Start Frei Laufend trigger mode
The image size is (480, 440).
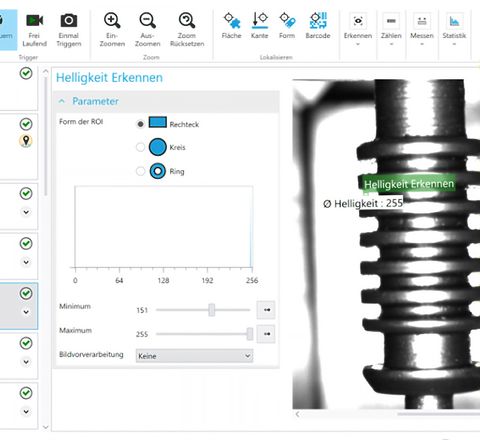(x=34, y=30)
